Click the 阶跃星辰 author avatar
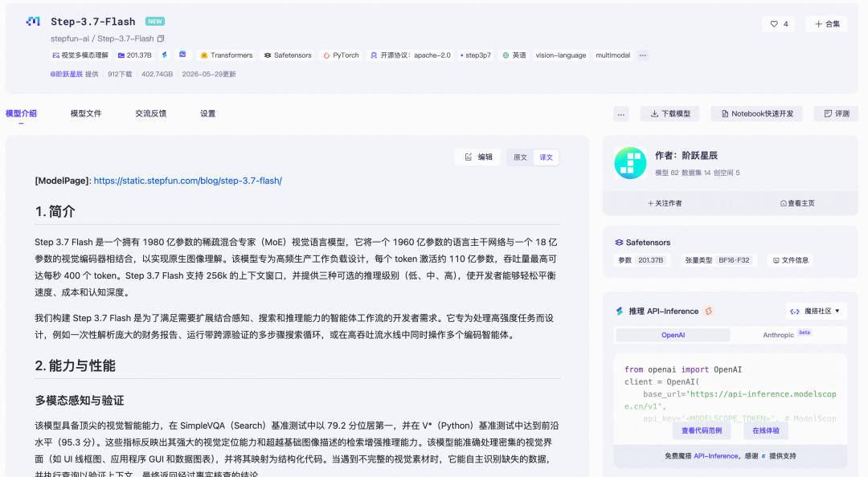The width and height of the screenshot is (868, 477). click(x=630, y=163)
